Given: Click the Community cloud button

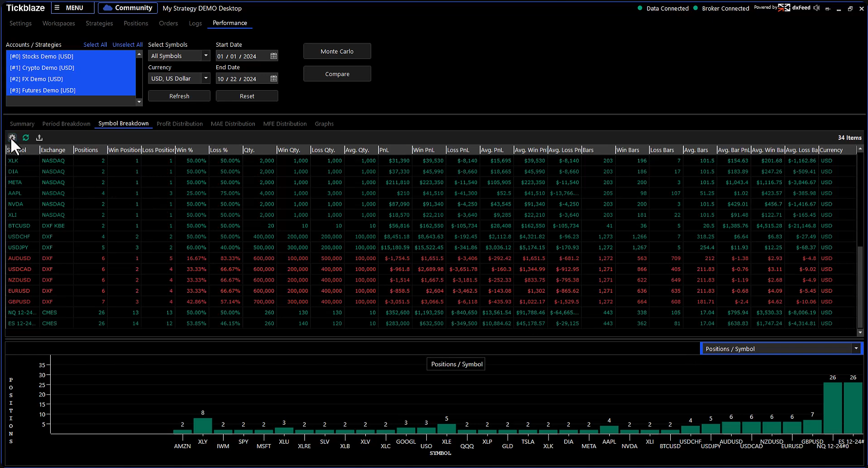Looking at the screenshot, I should coord(128,8).
